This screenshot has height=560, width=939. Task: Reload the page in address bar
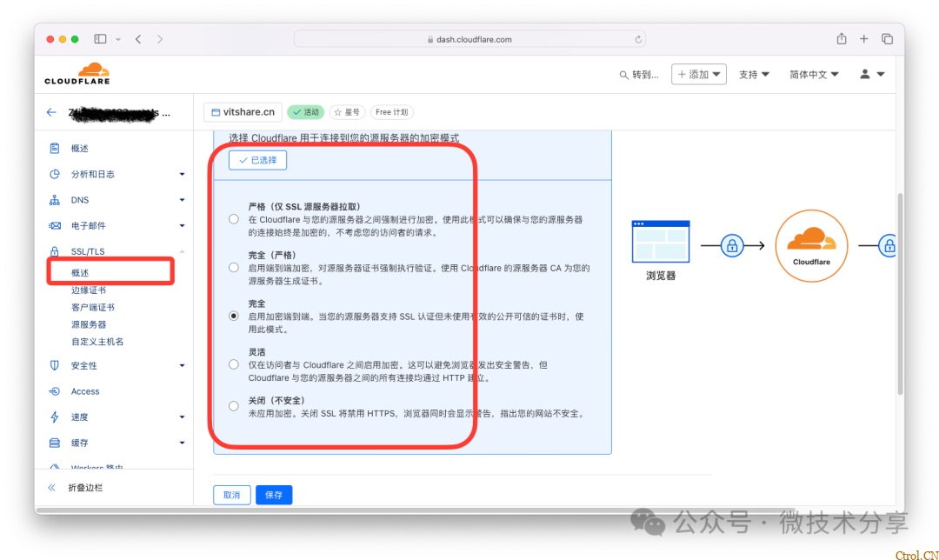pos(639,39)
